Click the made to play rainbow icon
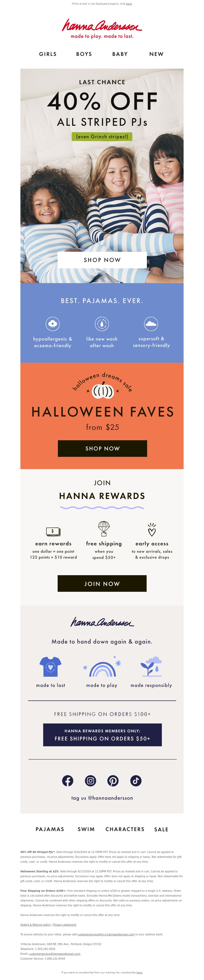 (102, 667)
